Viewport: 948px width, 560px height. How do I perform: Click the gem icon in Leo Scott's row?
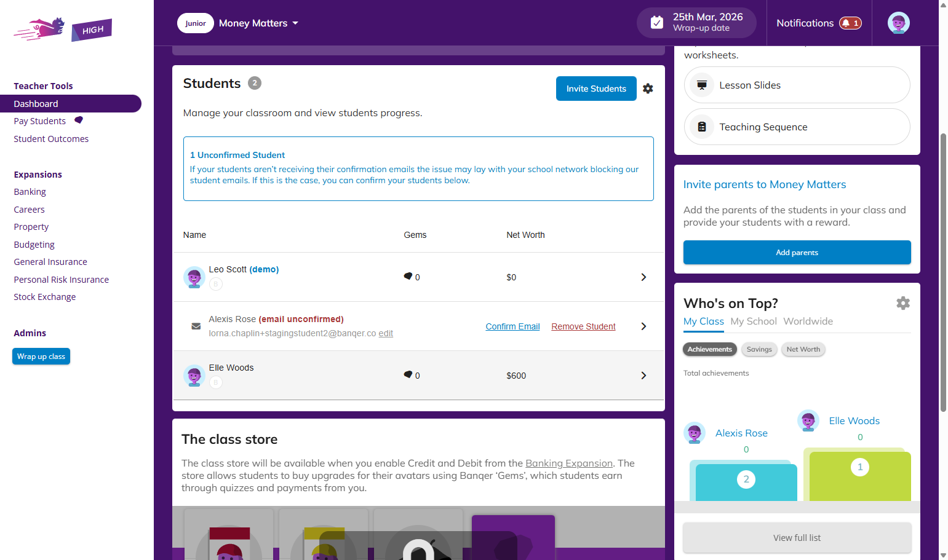[x=408, y=276]
